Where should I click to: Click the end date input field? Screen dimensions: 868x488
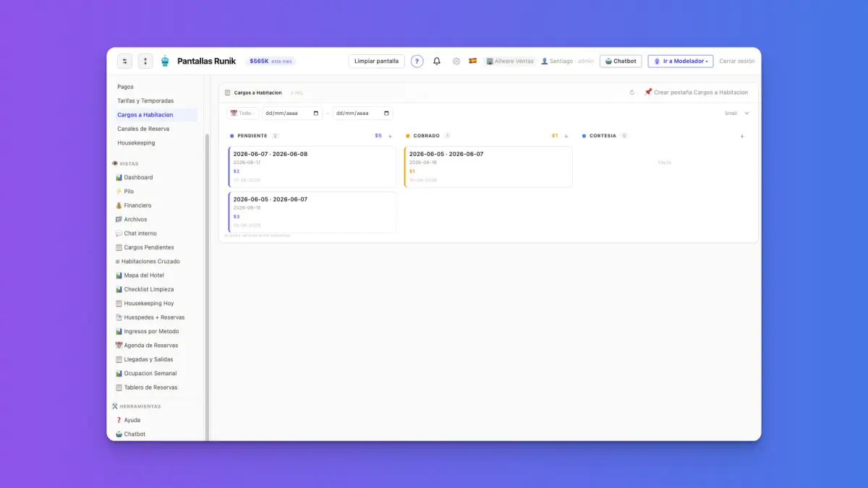click(362, 114)
